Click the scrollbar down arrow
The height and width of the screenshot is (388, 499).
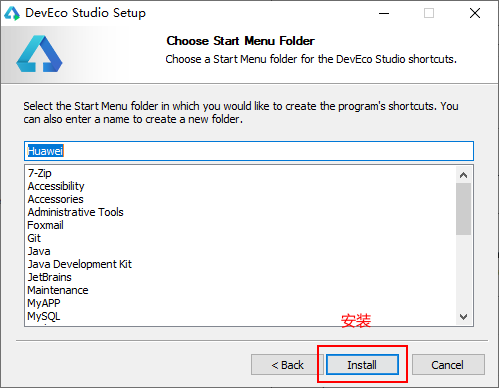click(x=463, y=317)
